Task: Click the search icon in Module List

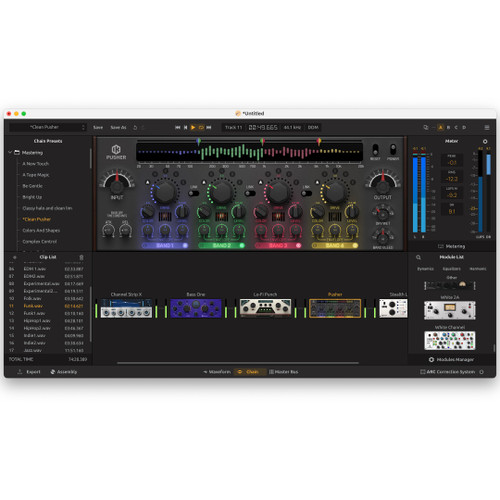Action: tap(418, 257)
